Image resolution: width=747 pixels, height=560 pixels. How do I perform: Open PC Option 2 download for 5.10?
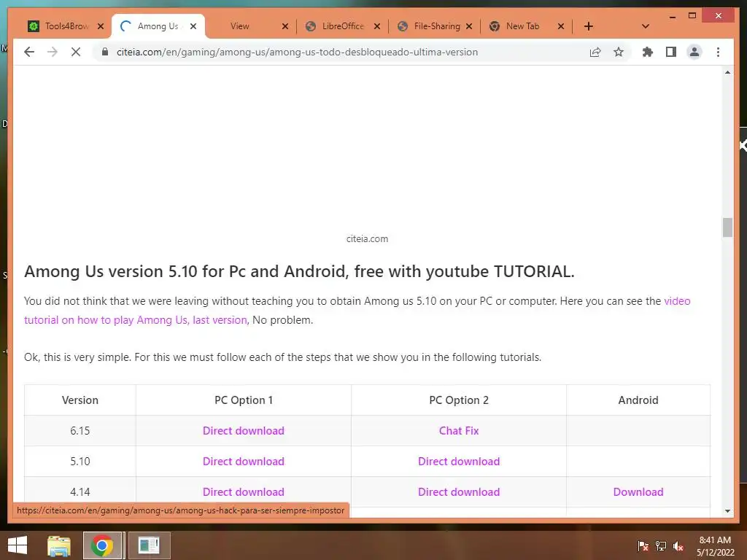459,462
